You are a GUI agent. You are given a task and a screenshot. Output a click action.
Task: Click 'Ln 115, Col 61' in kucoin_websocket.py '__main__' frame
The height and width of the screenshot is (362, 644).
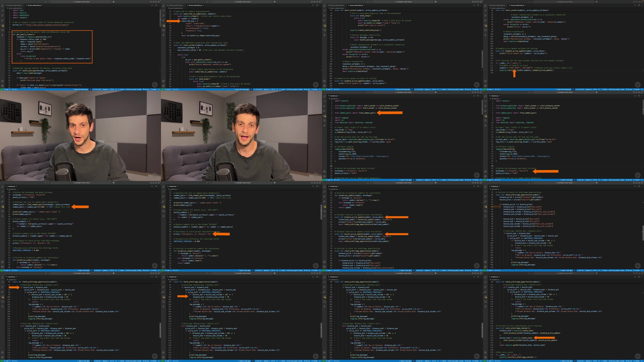(580, 89)
